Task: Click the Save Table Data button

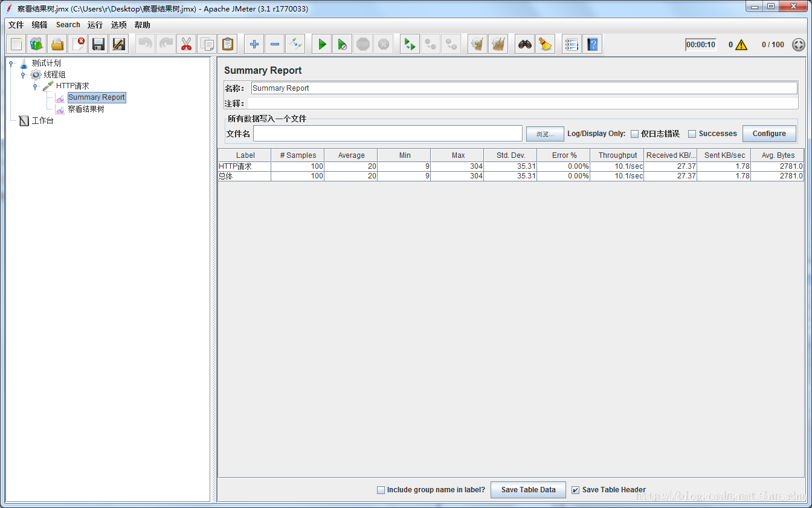Action: coord(528,490)
